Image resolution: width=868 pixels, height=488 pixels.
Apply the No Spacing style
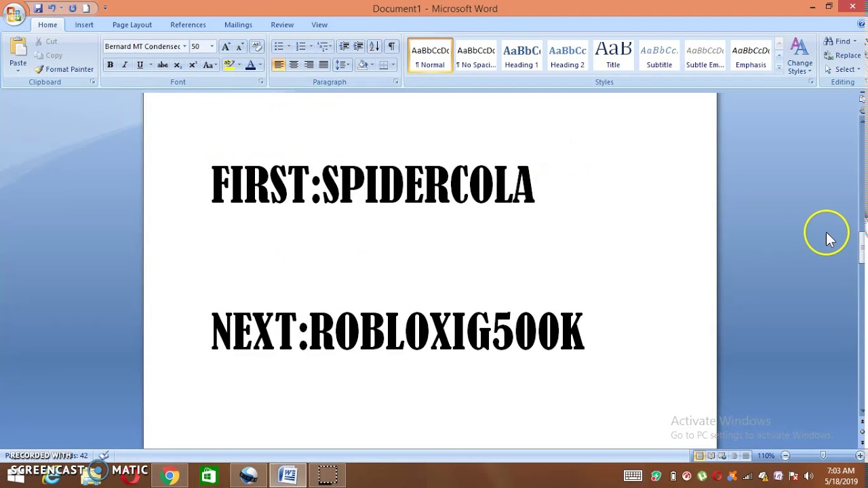(476, 56)
